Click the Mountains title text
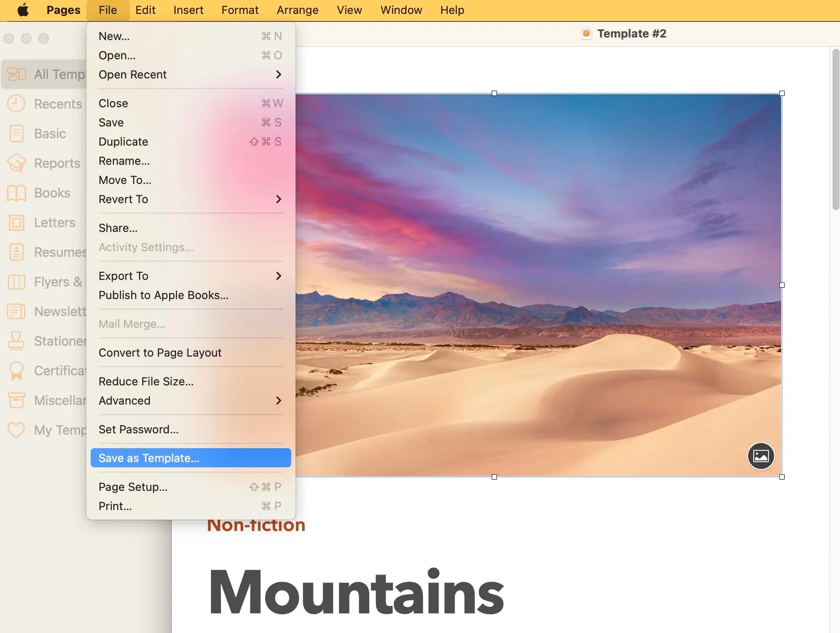The image size is (840, 633). pyautogui.click(x=356, y=592)
